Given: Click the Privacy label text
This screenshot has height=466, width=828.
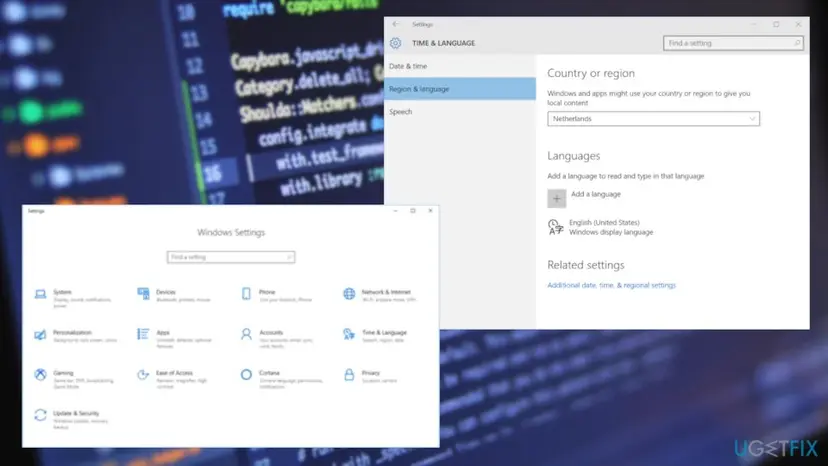Looking at the screenshot, I should [x=371, y=373].
